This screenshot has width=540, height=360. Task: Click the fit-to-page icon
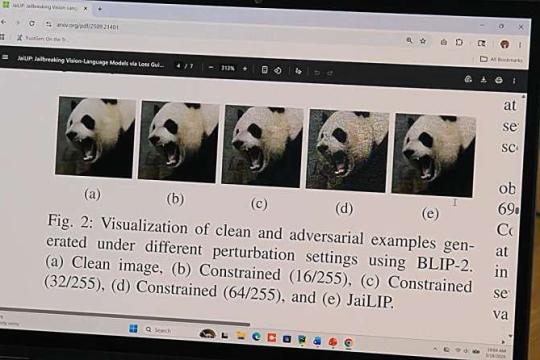(x=264, y=70)
